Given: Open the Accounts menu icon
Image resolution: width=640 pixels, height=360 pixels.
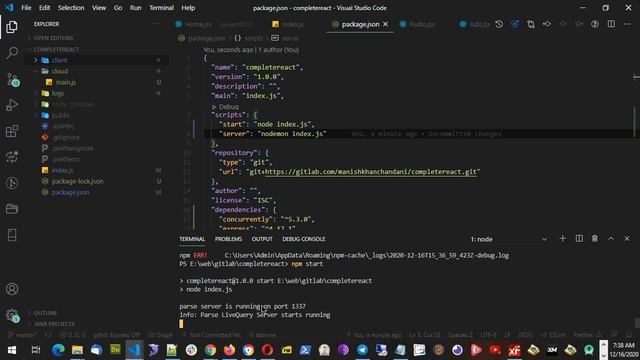Looking at the screenshot, I should pos(12,289).
